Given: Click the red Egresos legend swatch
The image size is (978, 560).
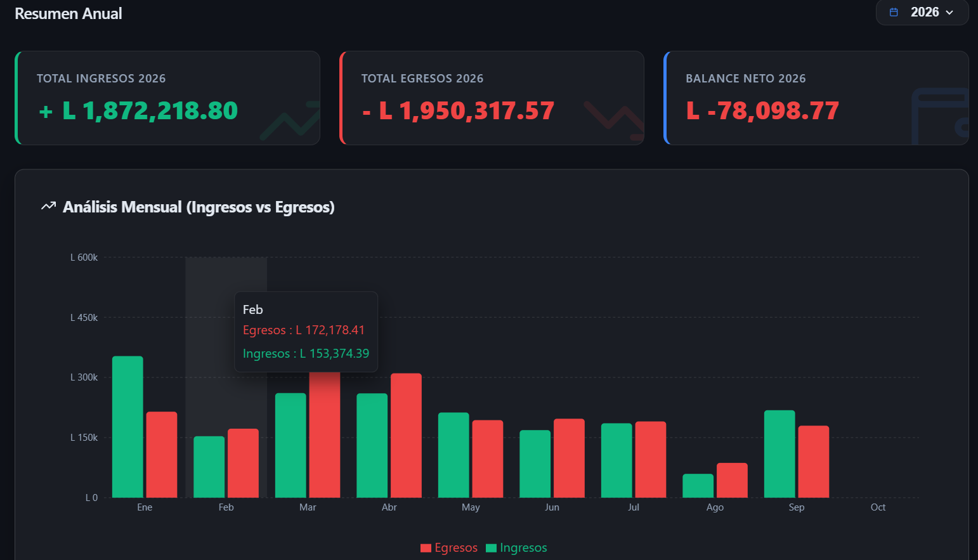Looking at the screenshot, I should click(x=426, y=548).
